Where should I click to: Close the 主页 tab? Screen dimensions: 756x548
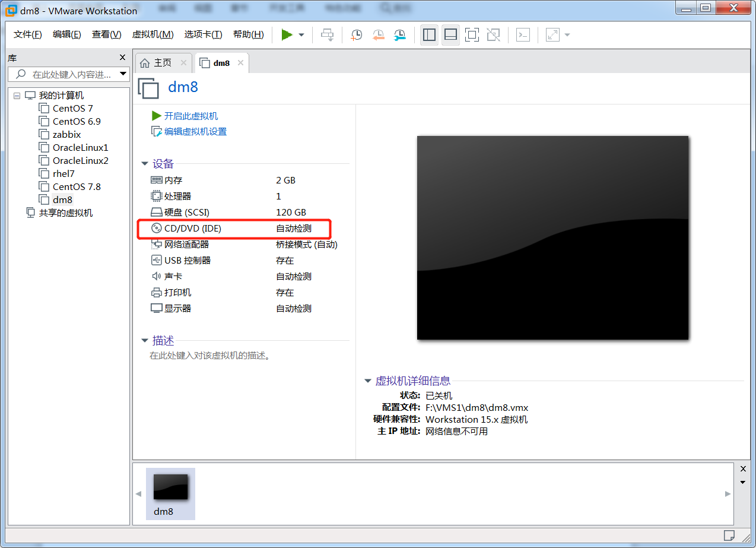point(183,63)
